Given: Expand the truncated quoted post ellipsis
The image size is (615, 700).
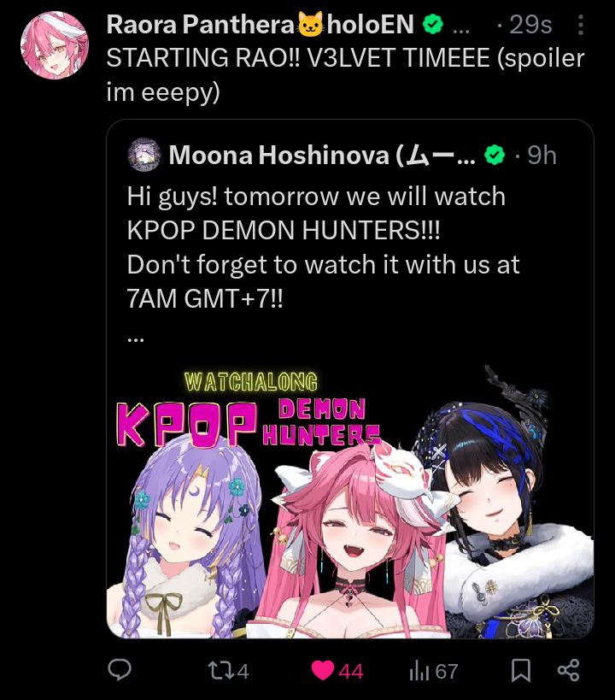Looking at the screenshot, I should point(136,339).
